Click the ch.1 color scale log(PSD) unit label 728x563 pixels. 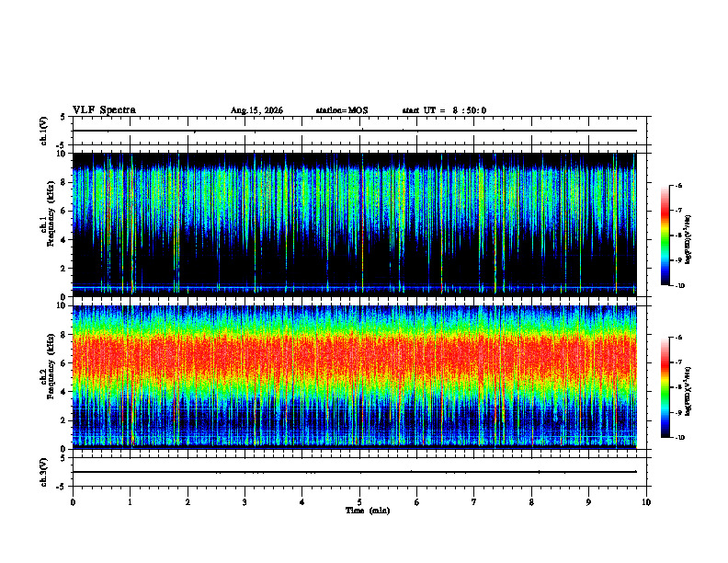point(688,240)
